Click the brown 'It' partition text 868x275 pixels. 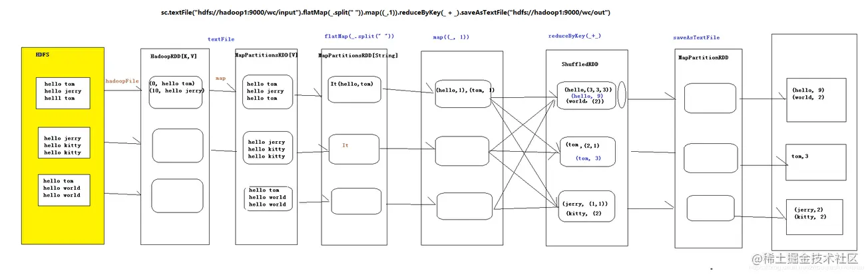click(x=345, y=144)
